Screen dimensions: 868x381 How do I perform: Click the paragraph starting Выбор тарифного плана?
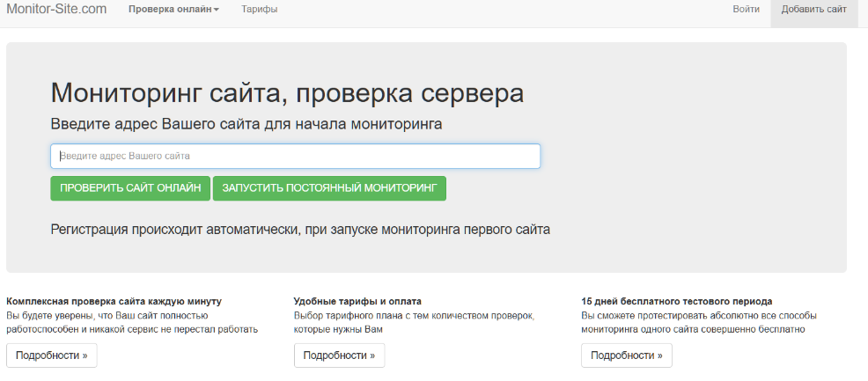click(x=414, y=322)
